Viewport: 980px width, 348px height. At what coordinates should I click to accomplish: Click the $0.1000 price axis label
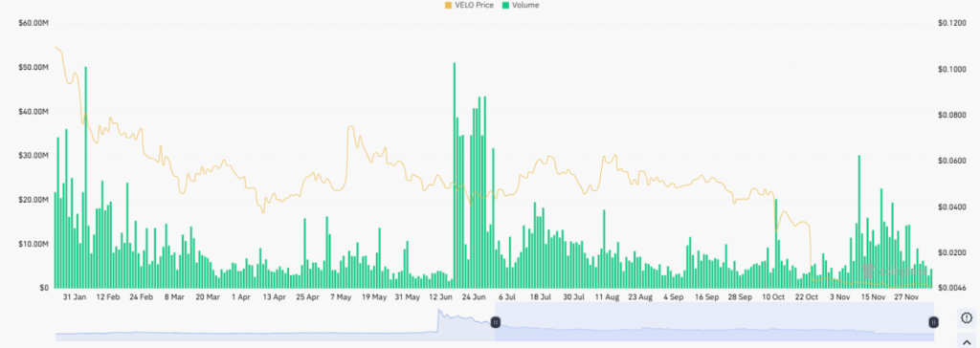(x=952, y=70)
